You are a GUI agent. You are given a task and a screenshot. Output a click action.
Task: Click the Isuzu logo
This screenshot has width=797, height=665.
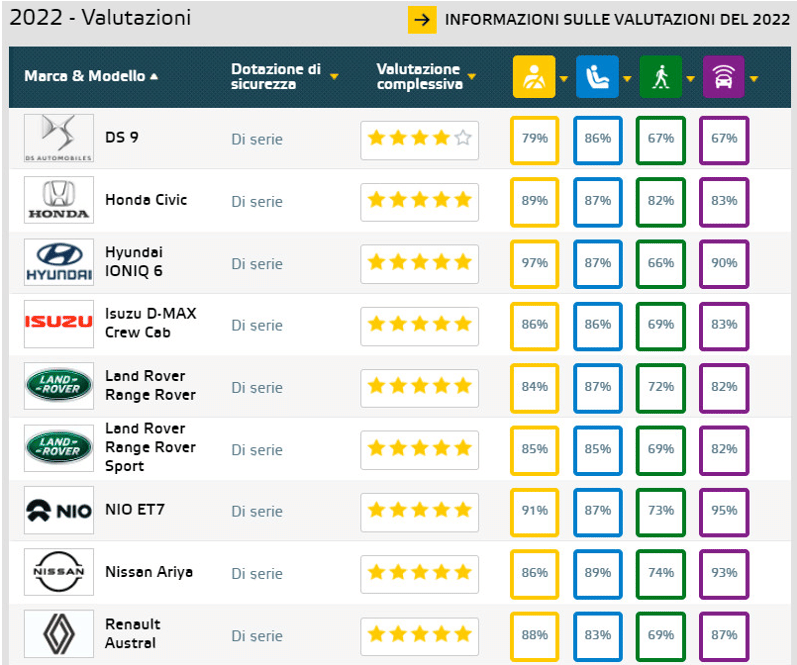coord(59,324)
